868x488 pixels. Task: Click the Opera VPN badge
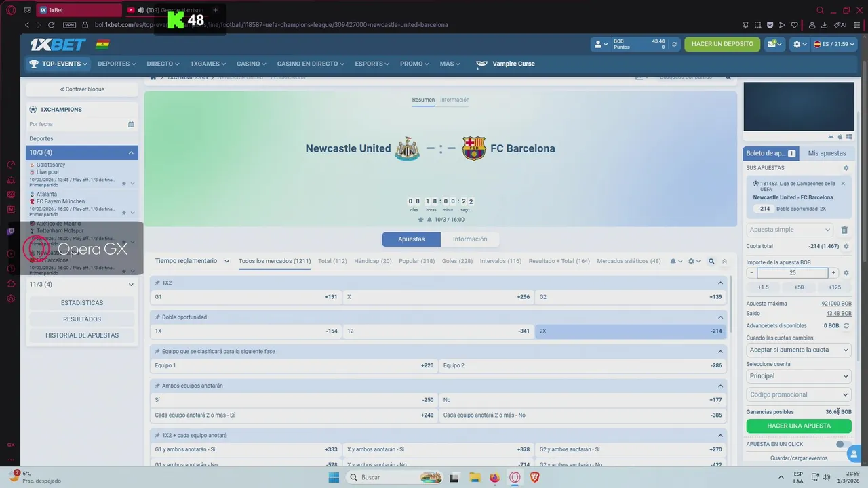[69, 25]
